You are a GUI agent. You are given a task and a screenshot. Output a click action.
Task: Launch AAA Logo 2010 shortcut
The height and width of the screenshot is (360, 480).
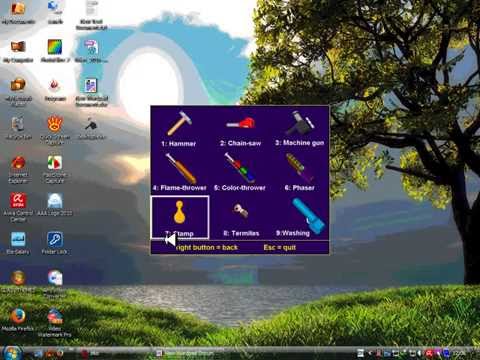(55, 204)
